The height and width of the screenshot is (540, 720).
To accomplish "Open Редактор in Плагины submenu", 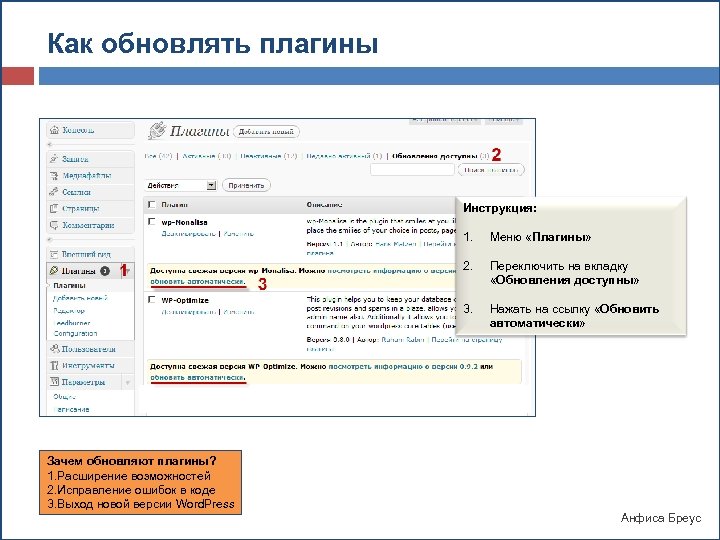I will tap(69, 311).
